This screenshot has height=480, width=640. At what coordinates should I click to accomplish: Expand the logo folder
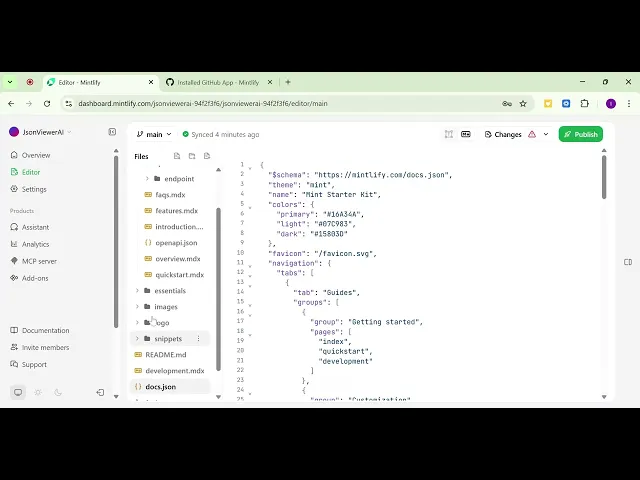(137, 322)
